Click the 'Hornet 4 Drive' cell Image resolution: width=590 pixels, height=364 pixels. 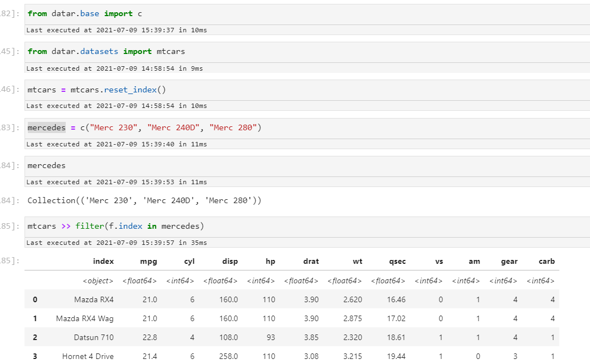point(87,356)
